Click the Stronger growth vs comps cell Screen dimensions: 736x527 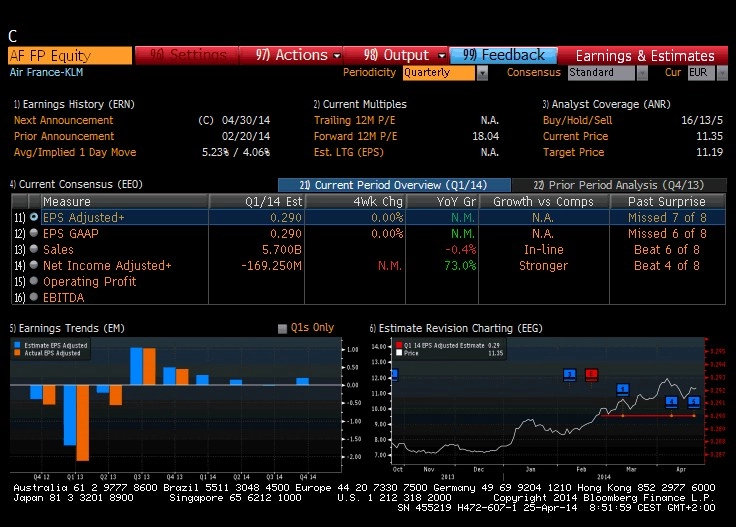pyautogui.click(x=544, y=265)
